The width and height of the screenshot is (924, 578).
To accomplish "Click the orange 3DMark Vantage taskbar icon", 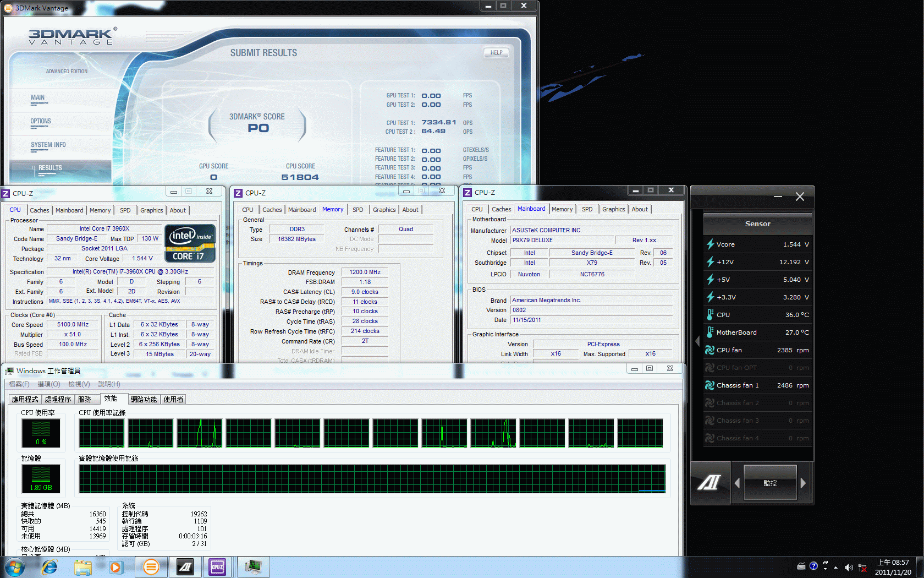I will tap(151, 567).
